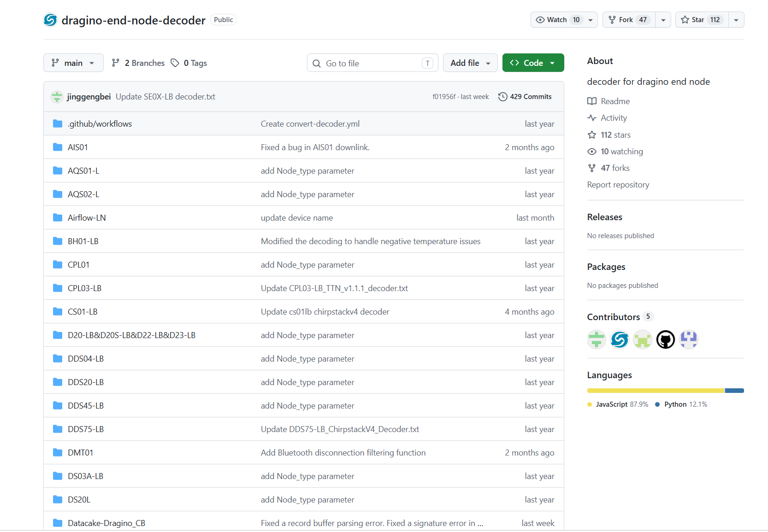Image resolution: width=768 pixels, height=532 pixels.
Task: Click the eye icon beside 10 watching
Action: (x=592, y=152)
